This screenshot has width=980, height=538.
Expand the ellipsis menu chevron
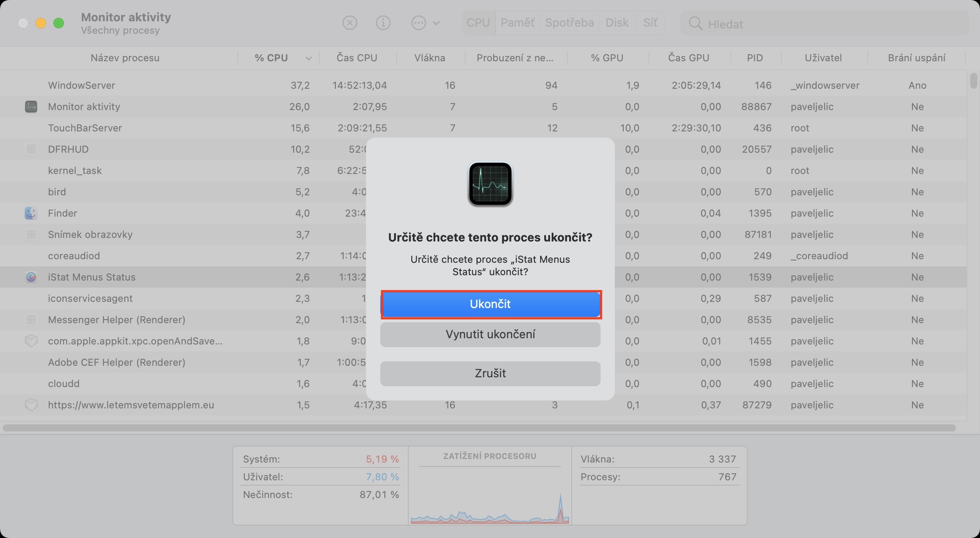[436, 23]
